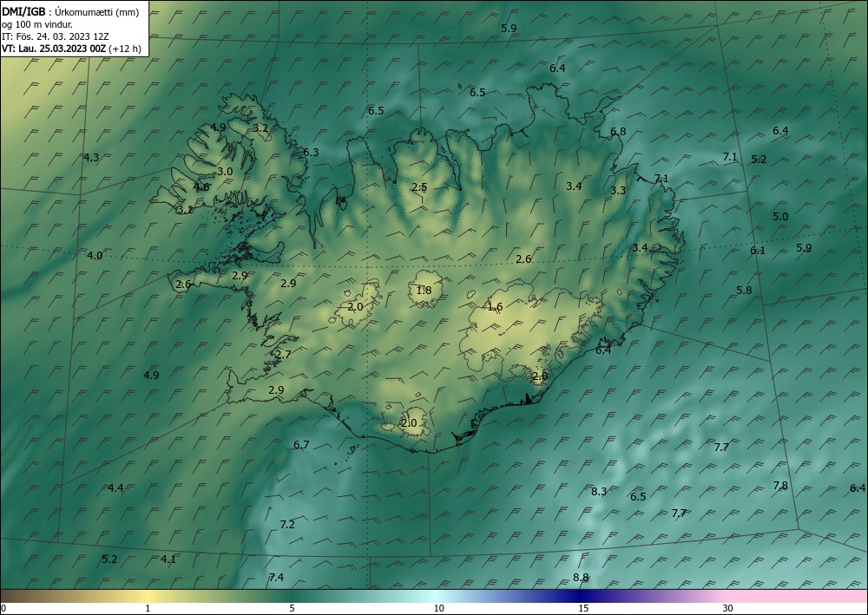Image resolution: width=868 pixels, height=615 pixels.
Task: Click the '8.3' precipitation value
Action: tap(599, 491)
